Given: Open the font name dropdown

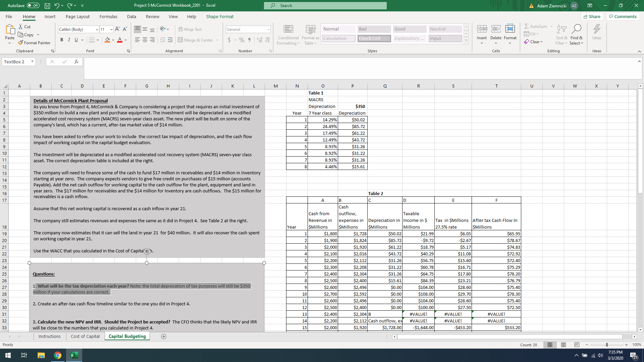Looking at the screenshot, I should (x=97, y=29).
